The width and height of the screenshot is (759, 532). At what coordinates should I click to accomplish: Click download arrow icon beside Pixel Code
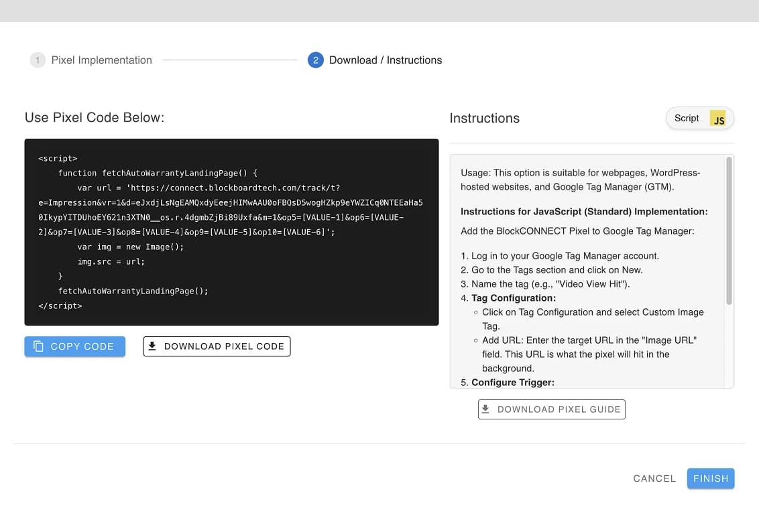click(152, 346)
